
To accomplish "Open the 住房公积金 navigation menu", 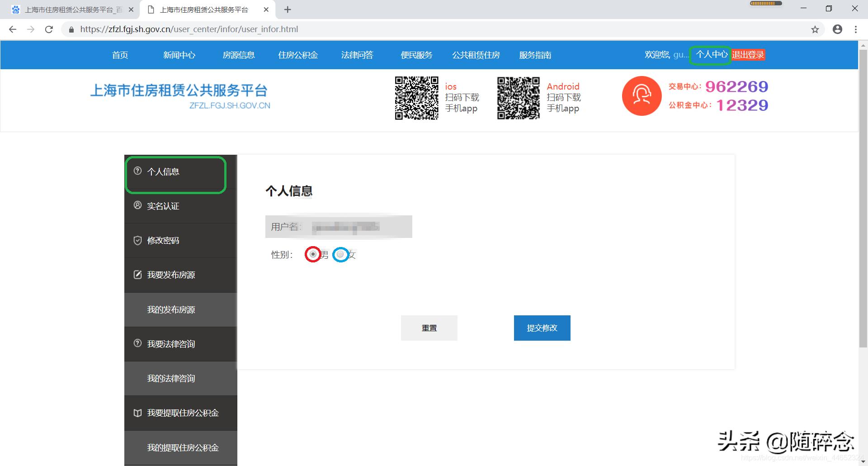I will click(x=298, y=55).
